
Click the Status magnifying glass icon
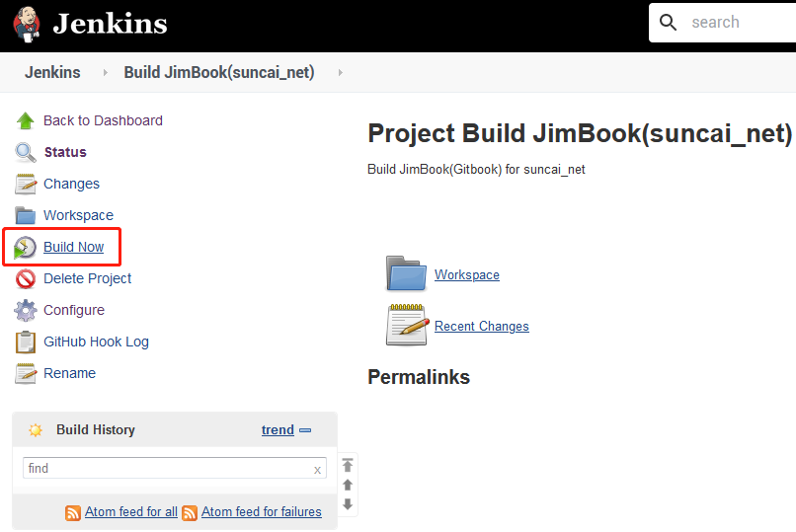tap(26, 152)
